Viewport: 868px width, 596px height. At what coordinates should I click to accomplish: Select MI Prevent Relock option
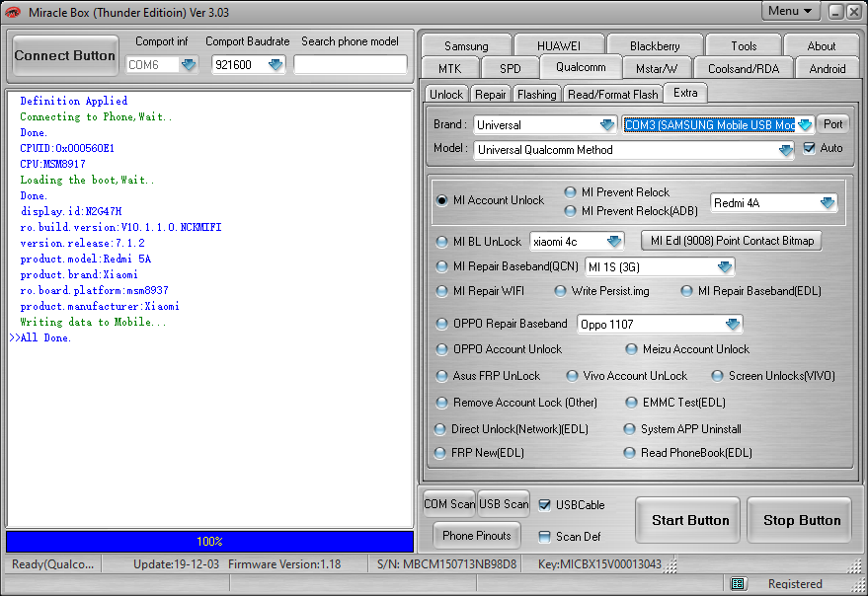click(x=570, y=192)
